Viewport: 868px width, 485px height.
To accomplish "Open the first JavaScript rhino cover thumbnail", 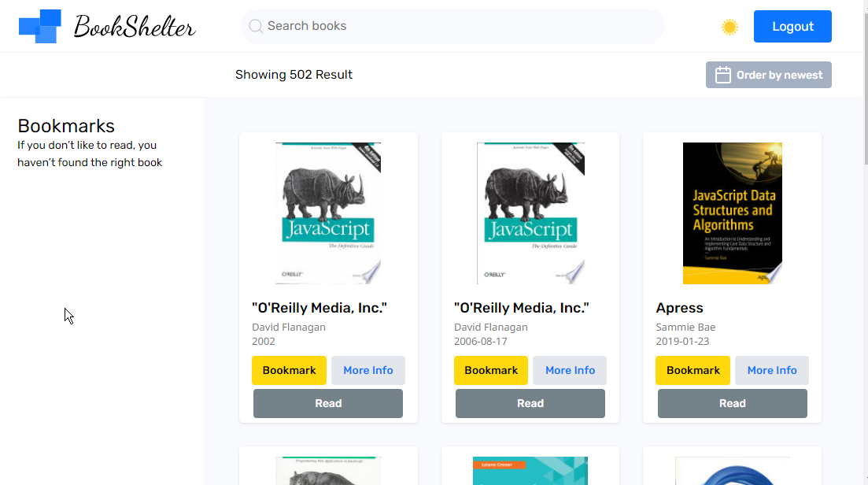I will [328, 213].
